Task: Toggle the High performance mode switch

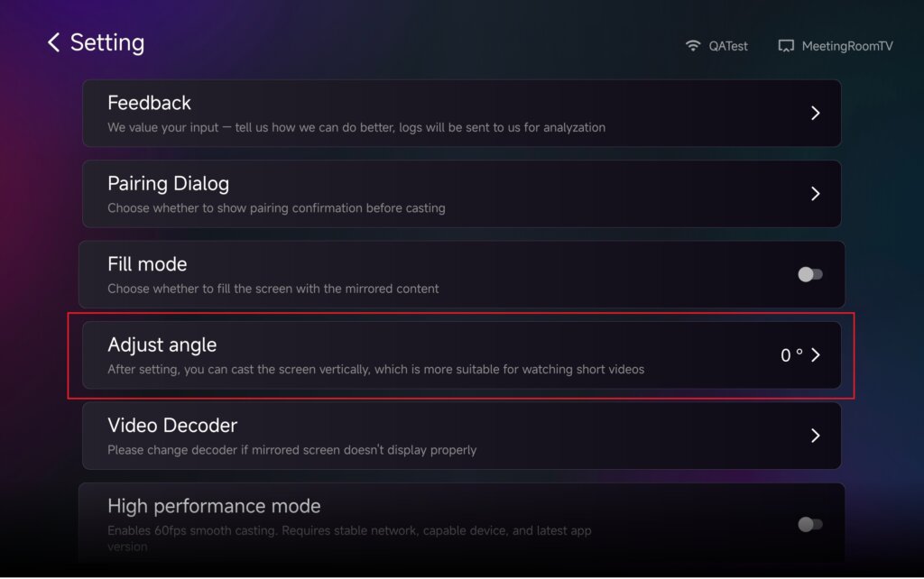Action: tap(809, 524)
